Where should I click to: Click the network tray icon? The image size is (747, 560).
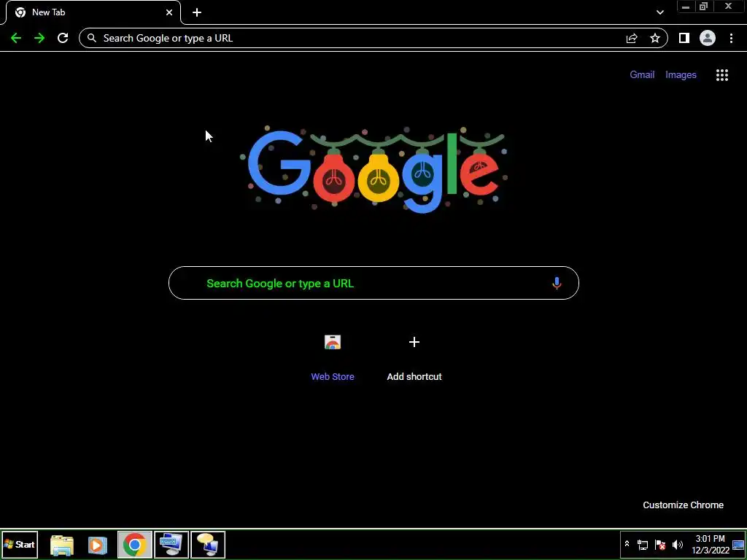tap(643, 545)
